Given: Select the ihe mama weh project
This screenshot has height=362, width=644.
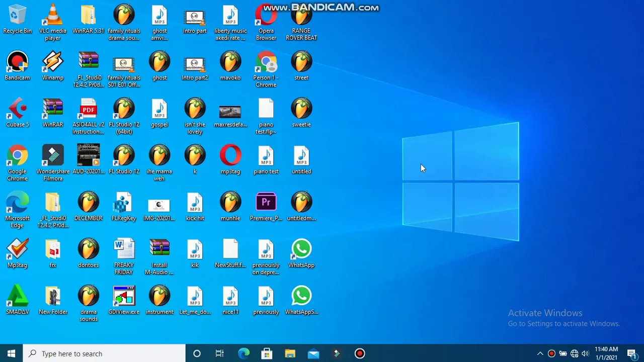Looking at the screenshot, I should pos(159,163).
